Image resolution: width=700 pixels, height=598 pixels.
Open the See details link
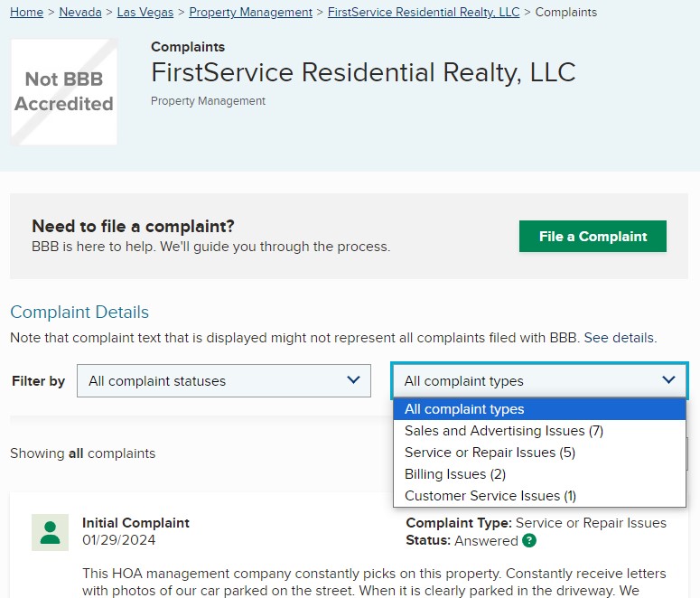point(620,338)
